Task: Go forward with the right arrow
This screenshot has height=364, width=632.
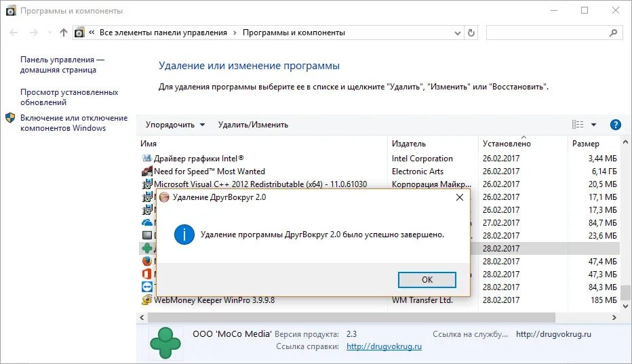Action: pos(35,33)
